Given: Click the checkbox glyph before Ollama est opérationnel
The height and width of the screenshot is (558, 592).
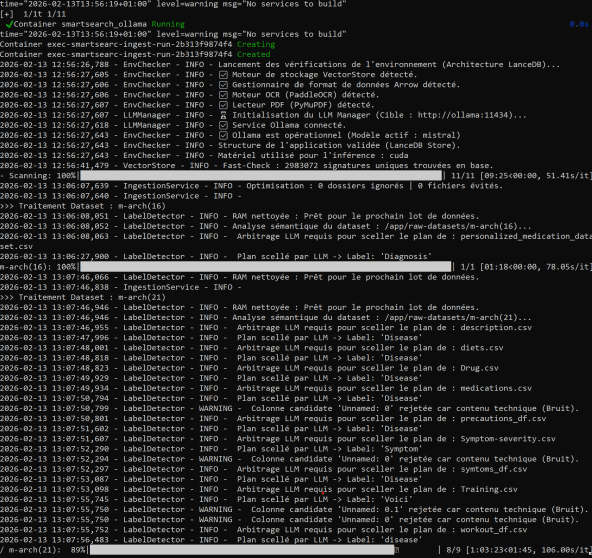Looking at the screenshot, I should click(x=223, y=136).
